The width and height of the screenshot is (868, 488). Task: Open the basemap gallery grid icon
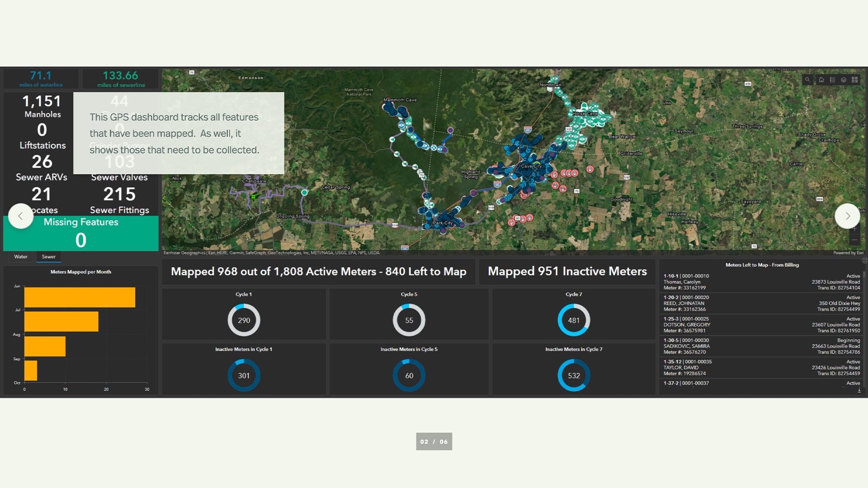[854, 80]
